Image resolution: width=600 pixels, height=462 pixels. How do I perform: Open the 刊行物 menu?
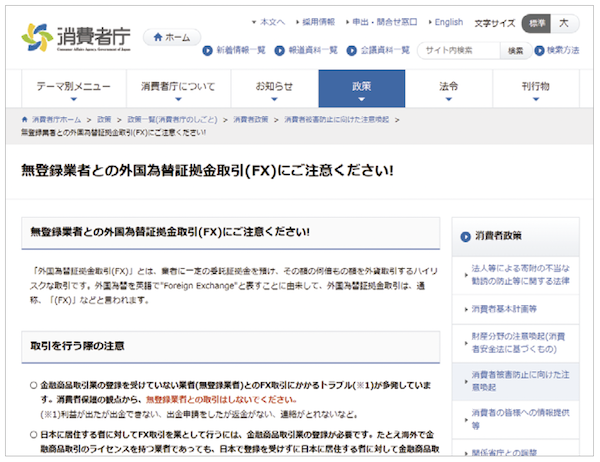click(x=536, y=88)
